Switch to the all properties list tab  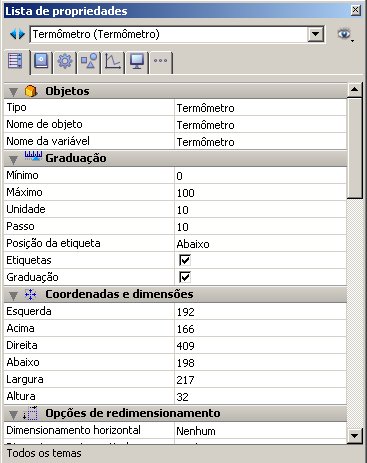tap(15, 61)
